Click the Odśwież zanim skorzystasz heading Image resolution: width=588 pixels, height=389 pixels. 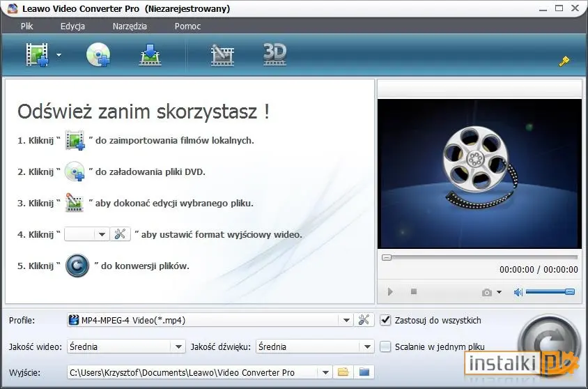pos(144,112)
